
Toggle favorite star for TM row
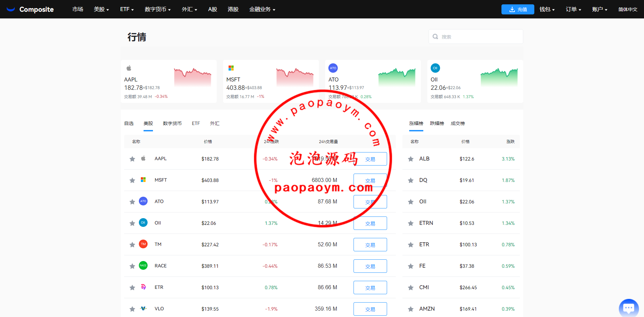(x=132, y=245)
